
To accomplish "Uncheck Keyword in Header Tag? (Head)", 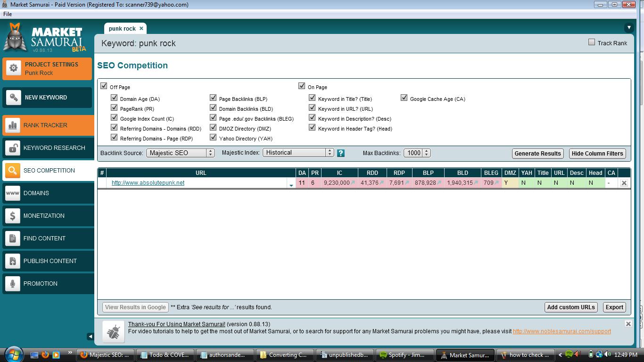I will click(312, 127).
